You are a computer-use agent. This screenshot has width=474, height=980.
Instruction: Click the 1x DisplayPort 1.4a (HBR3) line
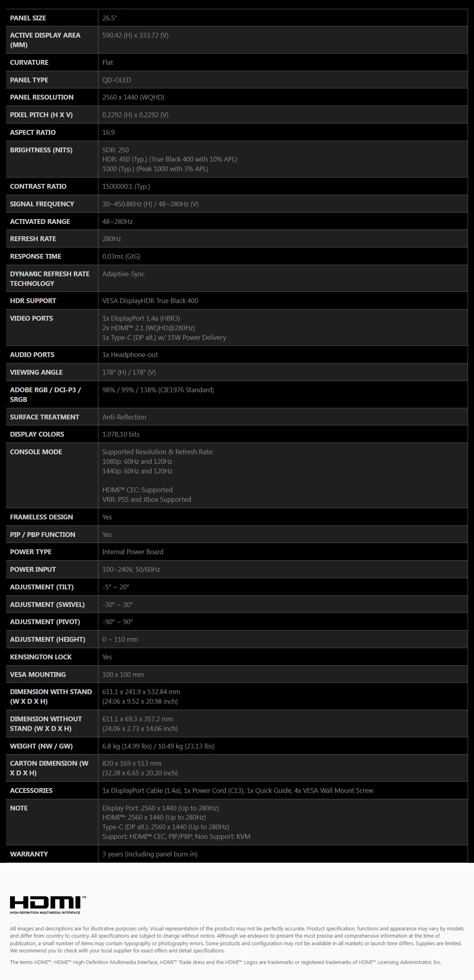pyautogui.click(x=141, y=318)
